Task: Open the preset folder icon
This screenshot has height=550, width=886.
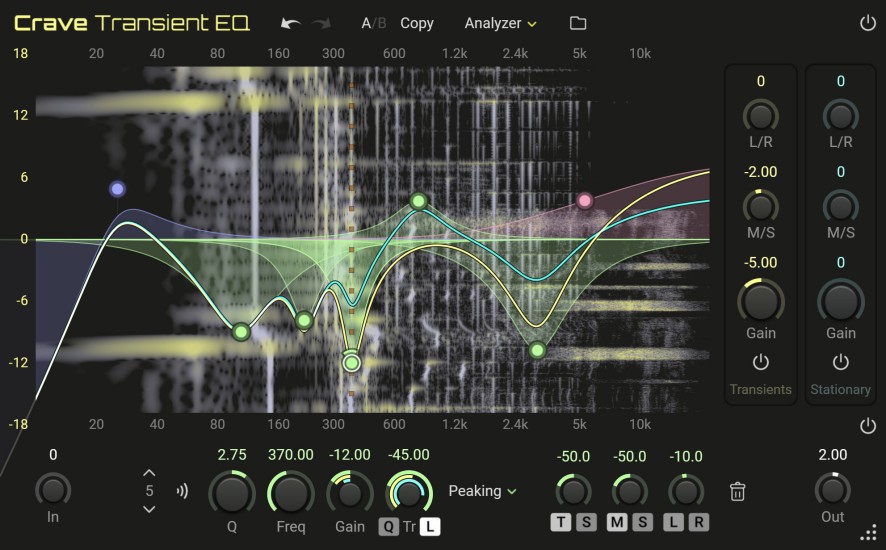Action: pos(578,23)
